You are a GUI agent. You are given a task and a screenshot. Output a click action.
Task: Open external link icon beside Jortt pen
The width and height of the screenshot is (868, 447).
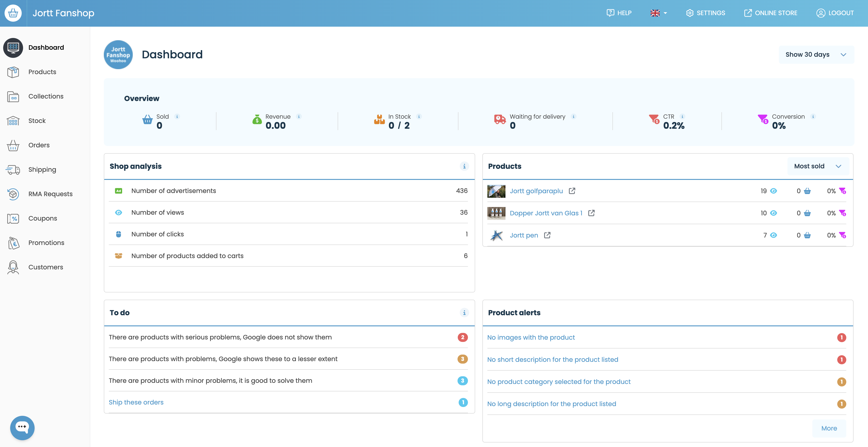pos(547,235)
